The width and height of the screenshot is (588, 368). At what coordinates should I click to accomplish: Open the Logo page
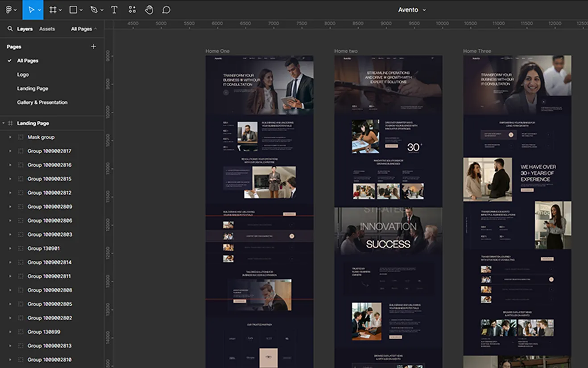point(23,75)
